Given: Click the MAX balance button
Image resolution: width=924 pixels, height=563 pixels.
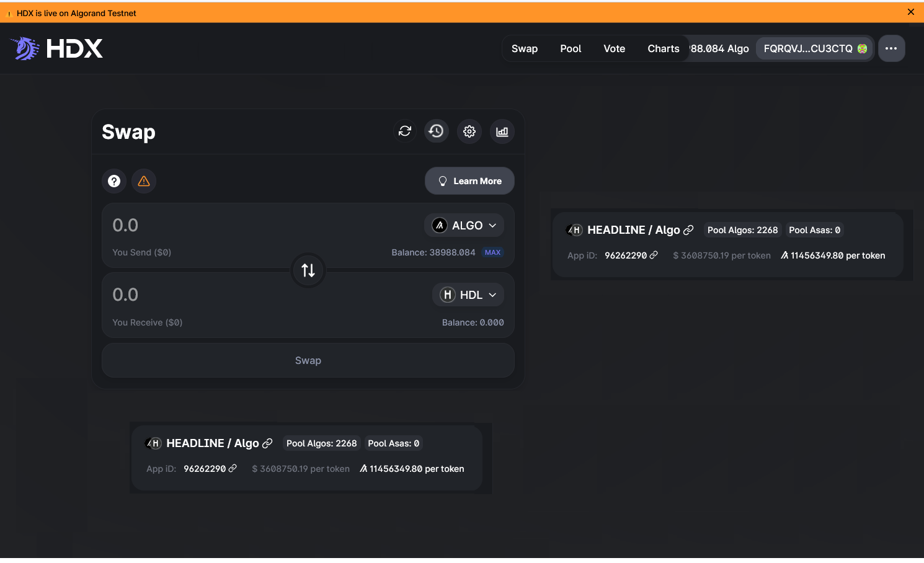Looking at the screenshot, I should point(493,252).
